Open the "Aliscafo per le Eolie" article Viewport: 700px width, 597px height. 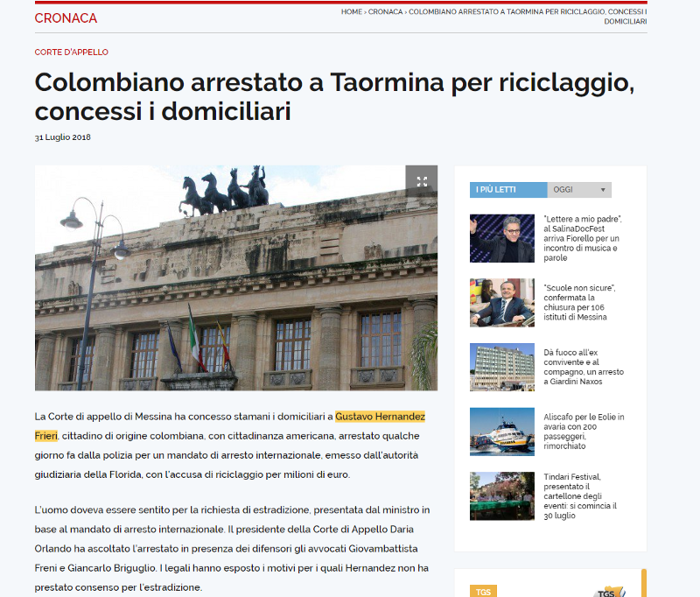[x=583, y=432]
